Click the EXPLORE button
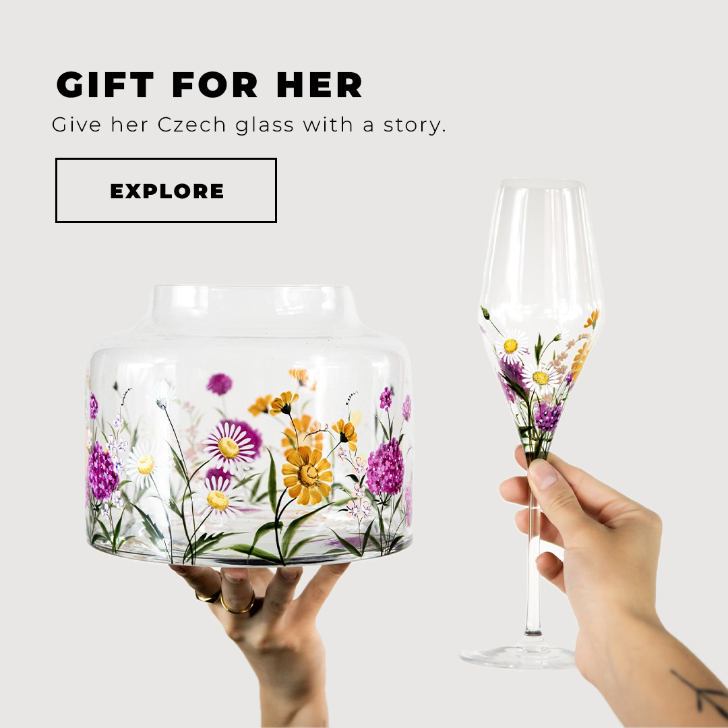The height and width of the screenshot is (728, 728). pos(166,190)
